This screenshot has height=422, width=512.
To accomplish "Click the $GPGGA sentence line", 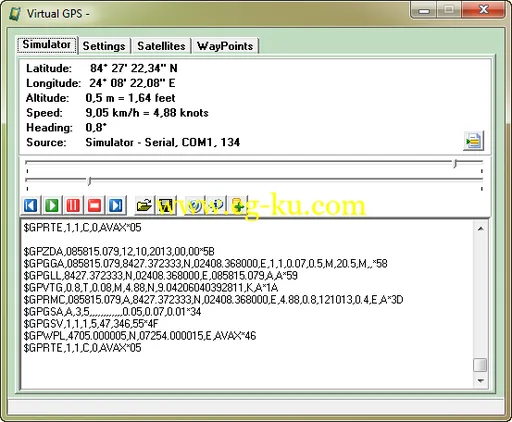I will pyautogui.click(x=205, y=263).
